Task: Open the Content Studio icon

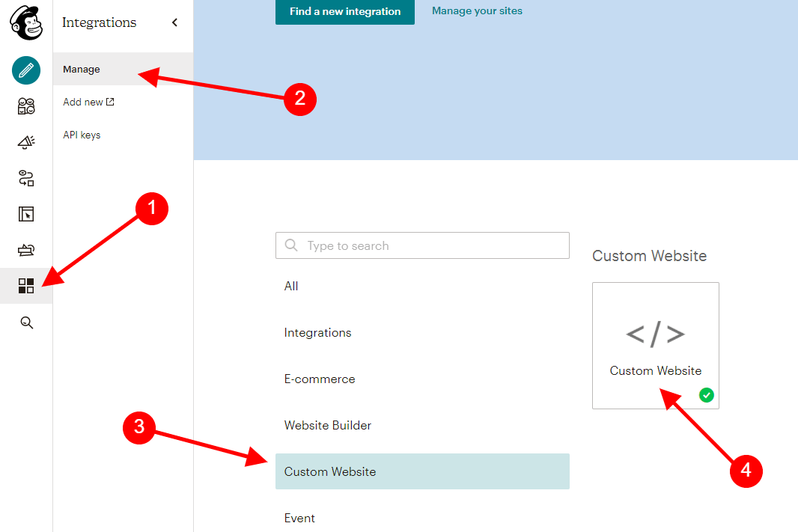Action: 26,250
